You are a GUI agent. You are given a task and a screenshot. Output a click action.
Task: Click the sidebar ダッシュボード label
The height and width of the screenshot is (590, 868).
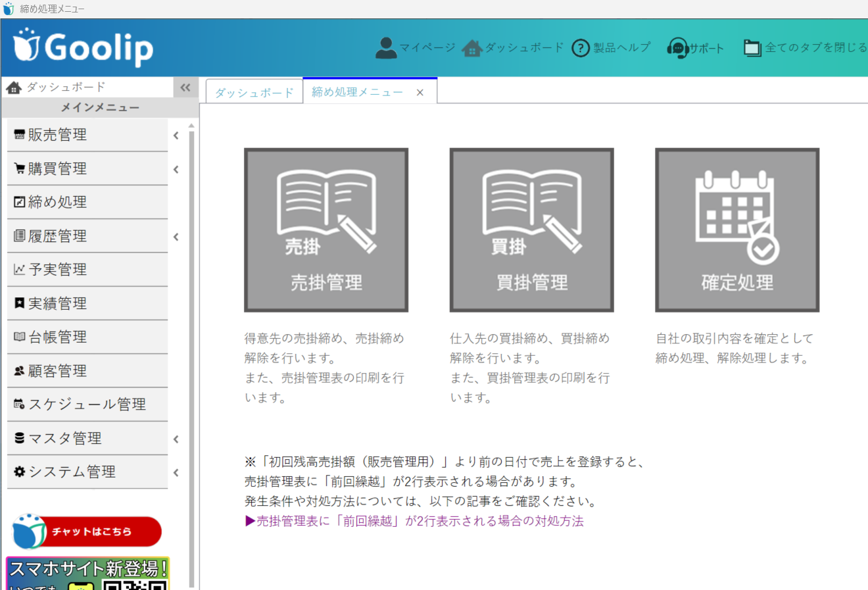point(66,87)
